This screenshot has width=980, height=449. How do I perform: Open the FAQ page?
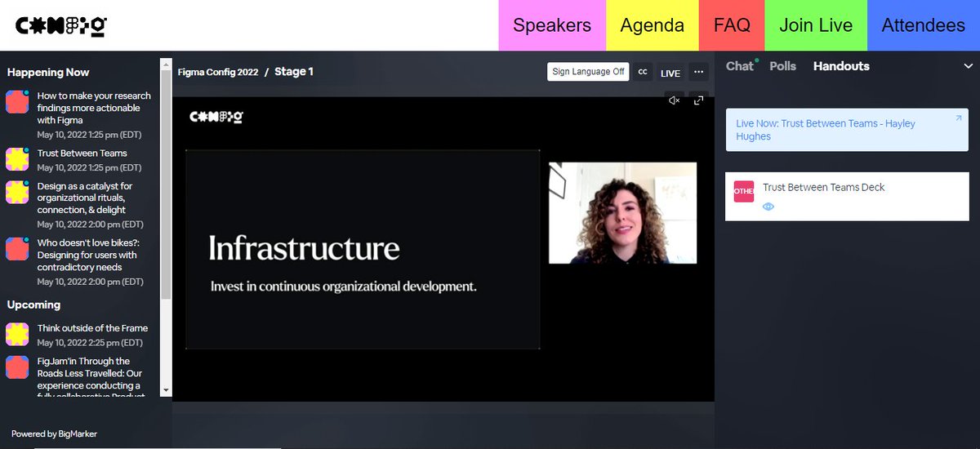[x=732, y=25]
